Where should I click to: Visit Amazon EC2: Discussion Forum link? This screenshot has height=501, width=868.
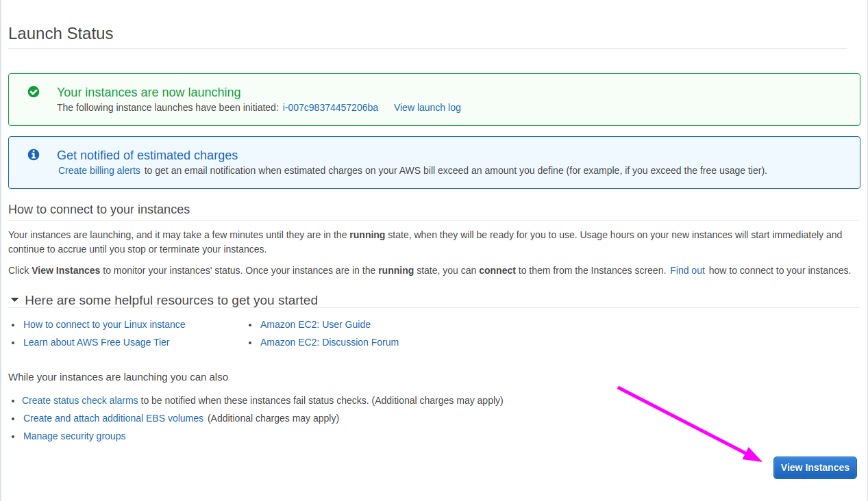point(329,342)
